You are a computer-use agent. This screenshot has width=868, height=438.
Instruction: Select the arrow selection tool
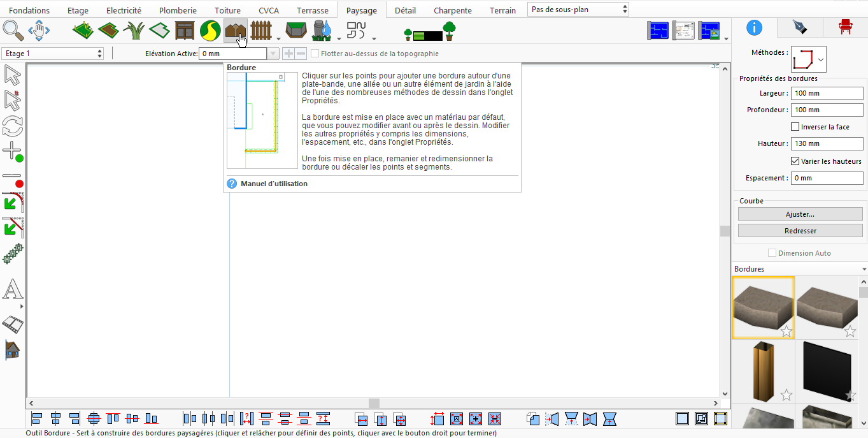pos(13,75)
